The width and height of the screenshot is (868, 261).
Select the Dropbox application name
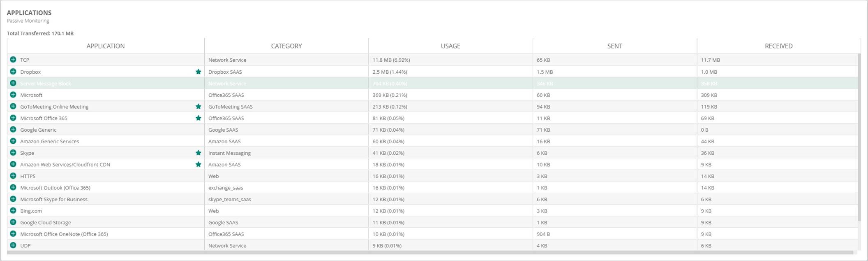point(30,72)
